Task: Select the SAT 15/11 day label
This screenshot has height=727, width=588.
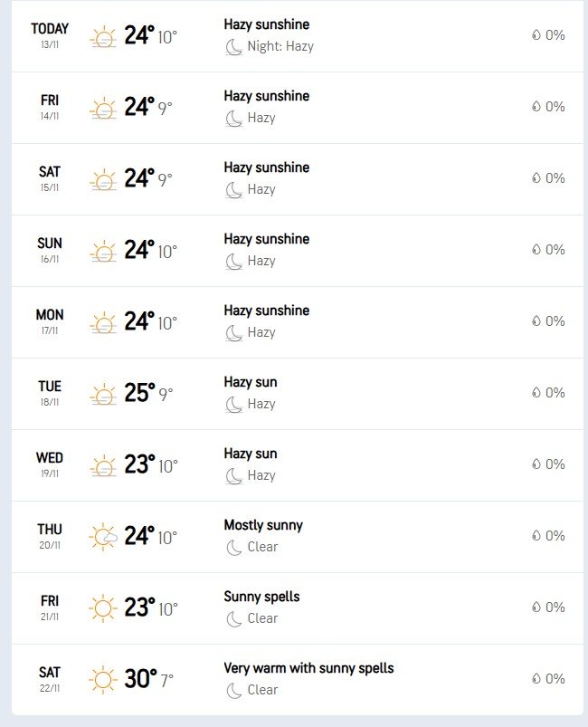Action: pos(50,178)
